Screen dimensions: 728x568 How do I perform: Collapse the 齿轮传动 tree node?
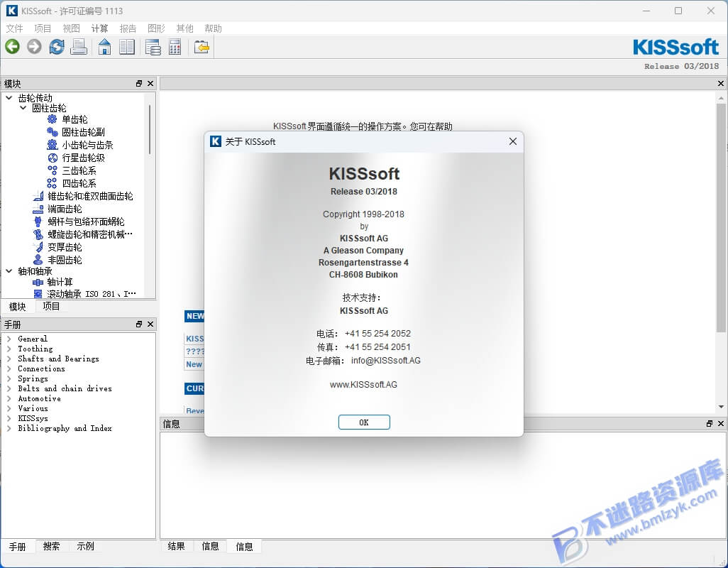coord(9,98)
